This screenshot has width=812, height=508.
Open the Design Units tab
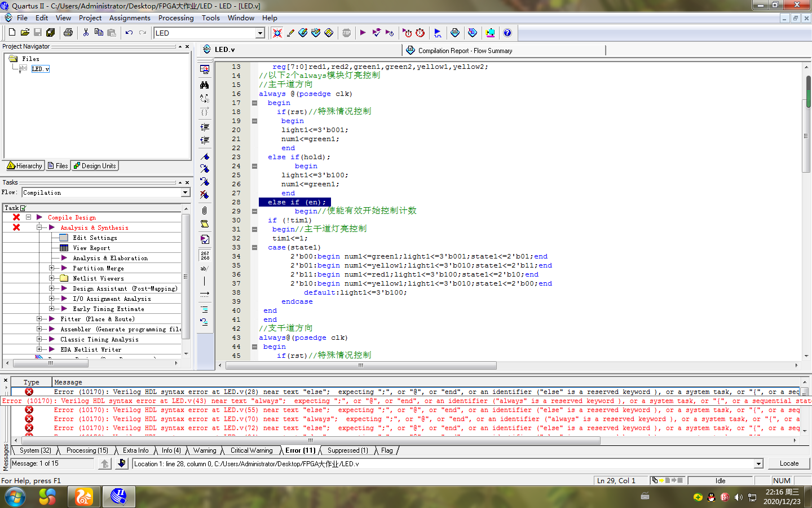point(94,166)
